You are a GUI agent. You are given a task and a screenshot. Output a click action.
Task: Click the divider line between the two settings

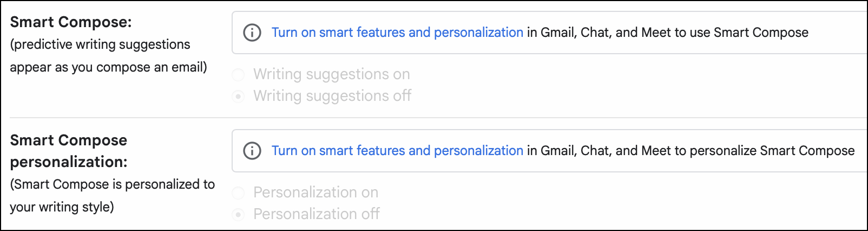pos(433,118)
